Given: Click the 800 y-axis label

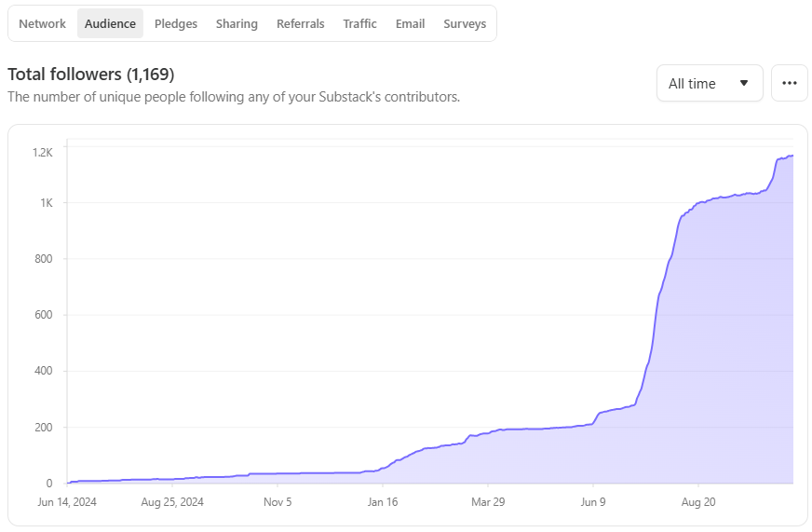Looking at the screenshot, I should (x=44, y=259).
